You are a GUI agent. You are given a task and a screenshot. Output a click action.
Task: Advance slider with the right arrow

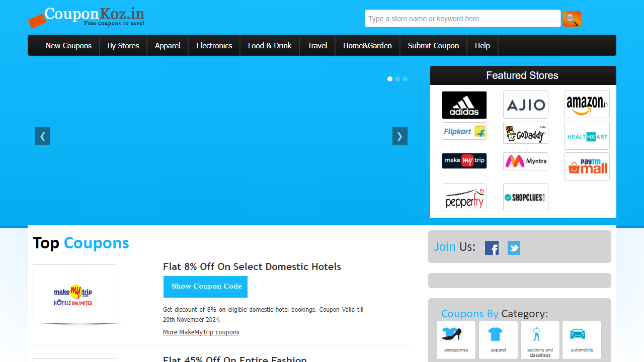399,136
